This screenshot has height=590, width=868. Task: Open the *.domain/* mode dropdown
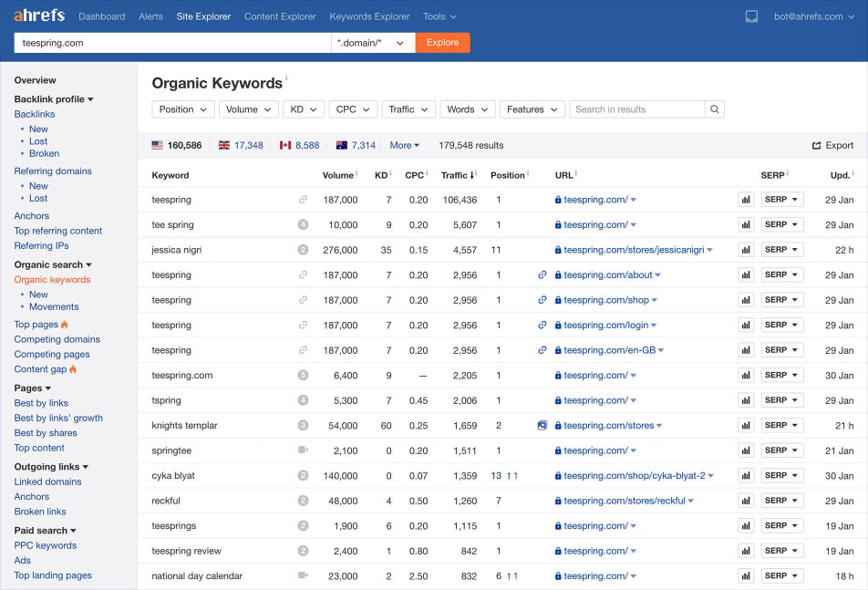[373, 43]
